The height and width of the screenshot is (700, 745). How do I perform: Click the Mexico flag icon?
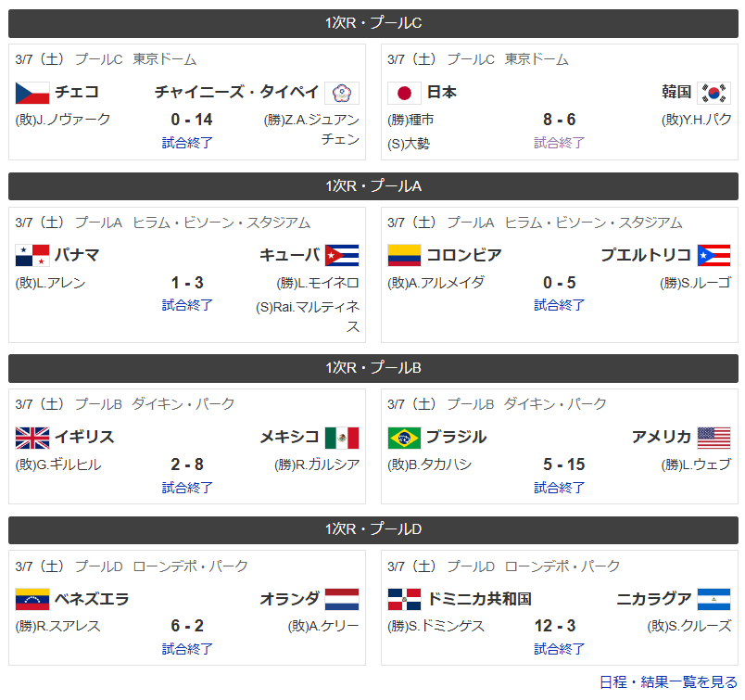pos(341,438)
